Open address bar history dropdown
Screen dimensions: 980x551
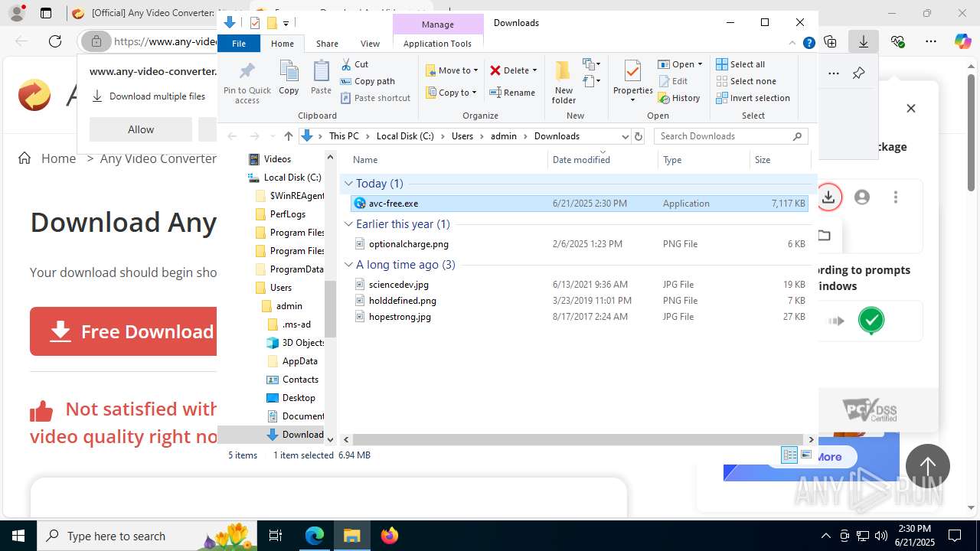625,136
